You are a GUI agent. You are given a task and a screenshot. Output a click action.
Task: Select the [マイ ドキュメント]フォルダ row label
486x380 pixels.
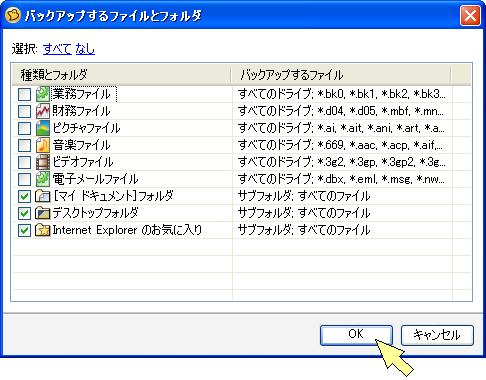tap(113, 196)
